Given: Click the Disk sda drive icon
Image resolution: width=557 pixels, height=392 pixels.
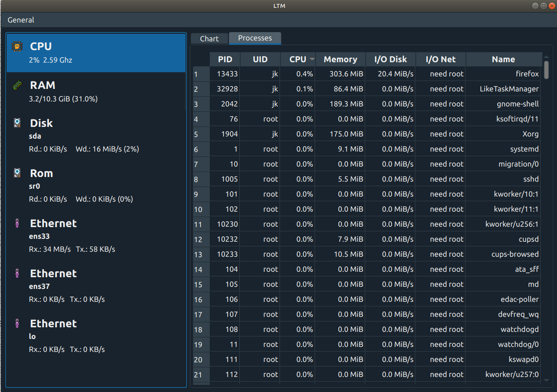Looking at the screenshot, I should (17, 123).
